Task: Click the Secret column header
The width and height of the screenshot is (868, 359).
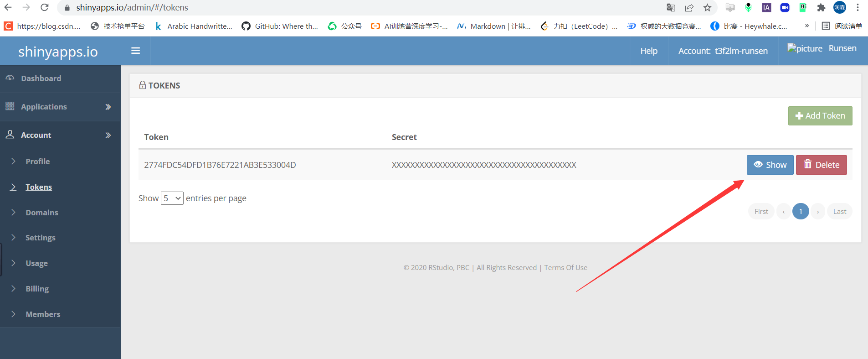Action: pyautogui.click(x=404, y=137)
